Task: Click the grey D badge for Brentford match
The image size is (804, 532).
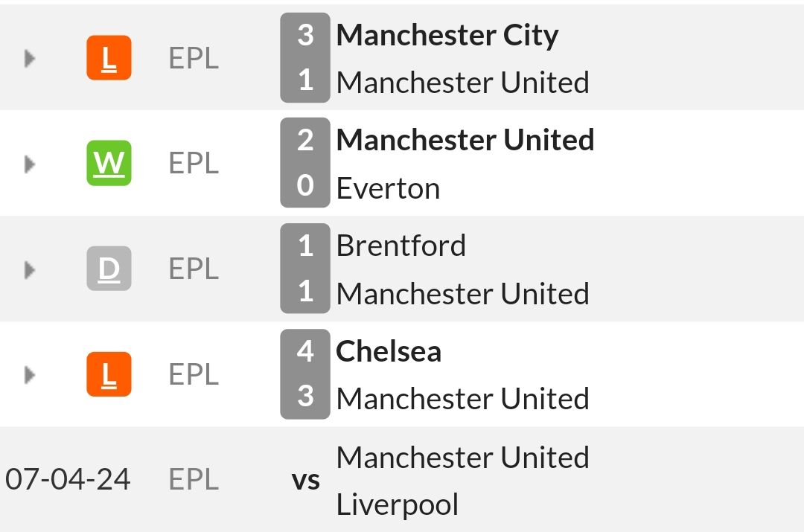Action: [x=109, y=269]
